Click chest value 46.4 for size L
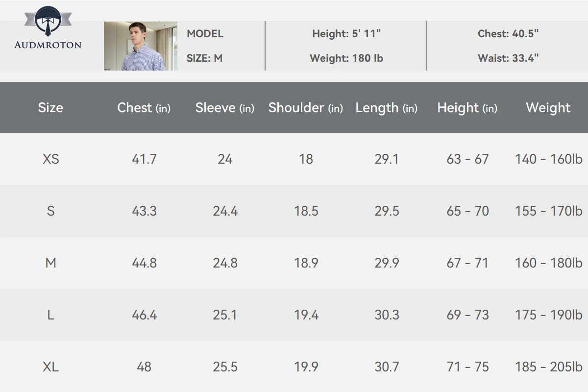Image resolution: width=588 pixels, height=392 pixels. [144, 315]
